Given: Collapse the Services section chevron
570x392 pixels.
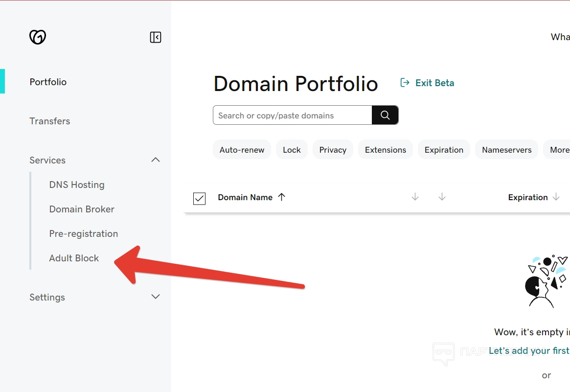Looking at the screenshot, I should coord(156,160).
